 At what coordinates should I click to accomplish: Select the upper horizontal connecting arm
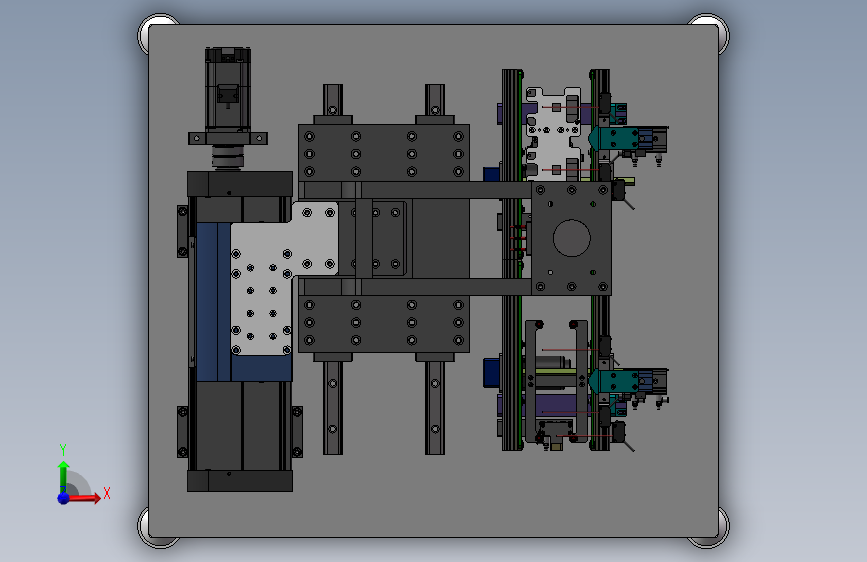(415, 190)
